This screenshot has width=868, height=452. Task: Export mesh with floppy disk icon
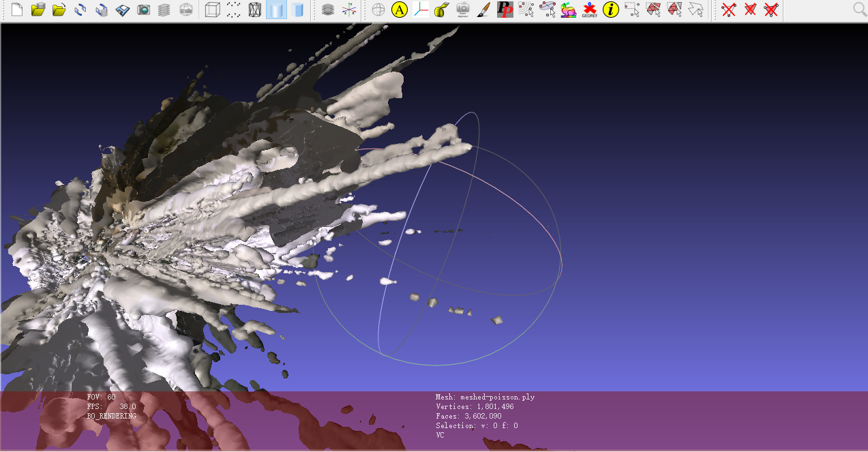[x=123, y=10]
